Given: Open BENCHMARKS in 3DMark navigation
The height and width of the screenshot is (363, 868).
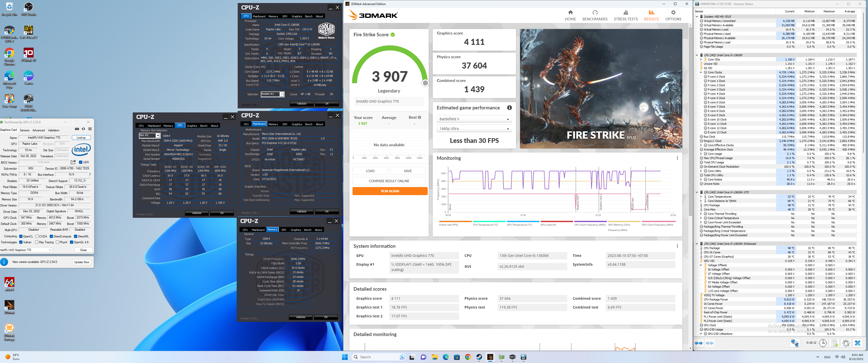Looking at the screenshot, I should tap(595, 15).
